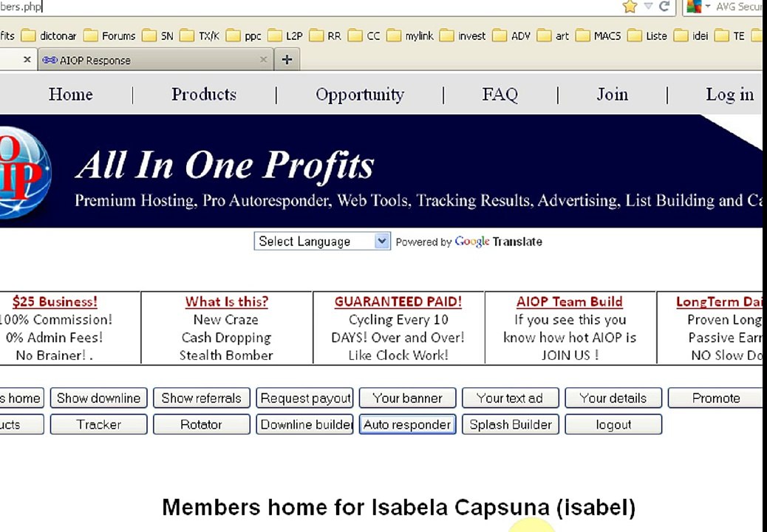The width and height of the screenshot is (767, 532).
Task: Open the Opportunity page
Action: click(360, 95)
